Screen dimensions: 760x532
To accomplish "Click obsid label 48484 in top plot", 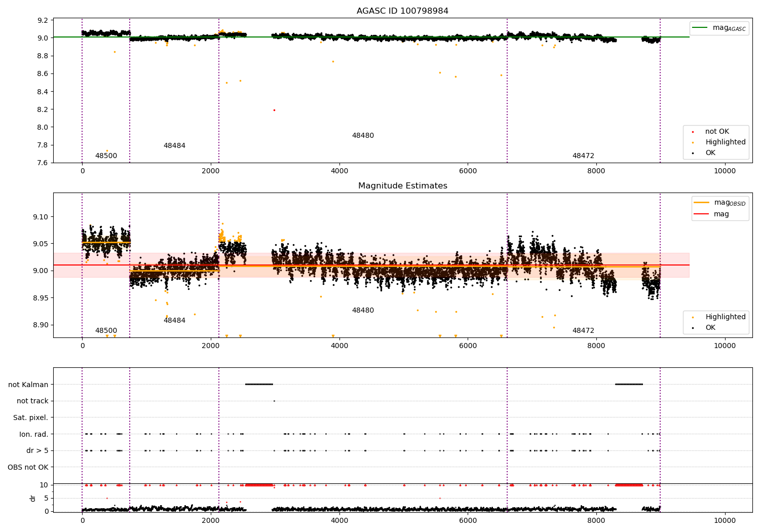I will [174, 145].
